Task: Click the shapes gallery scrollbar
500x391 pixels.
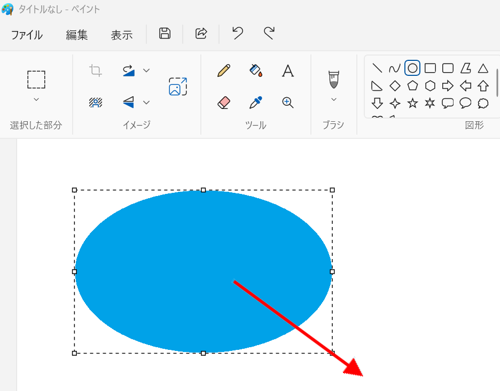Action: pos(498,82)
